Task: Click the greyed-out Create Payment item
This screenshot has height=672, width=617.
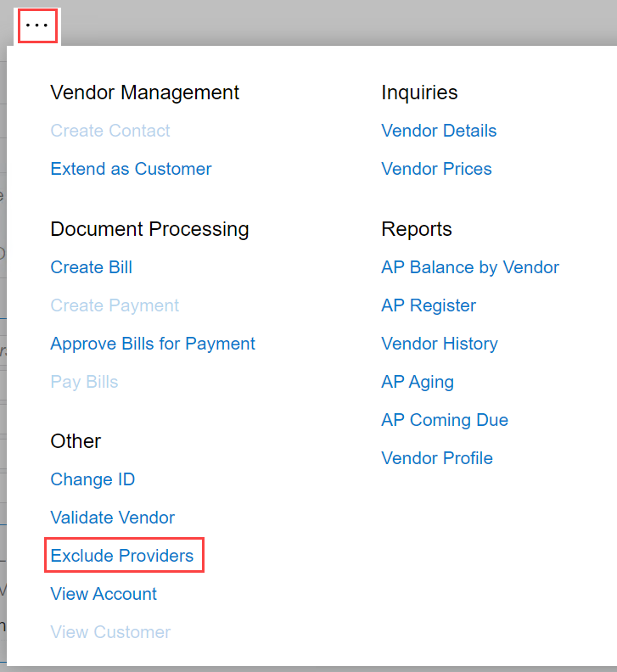Action: coord(115,305)
